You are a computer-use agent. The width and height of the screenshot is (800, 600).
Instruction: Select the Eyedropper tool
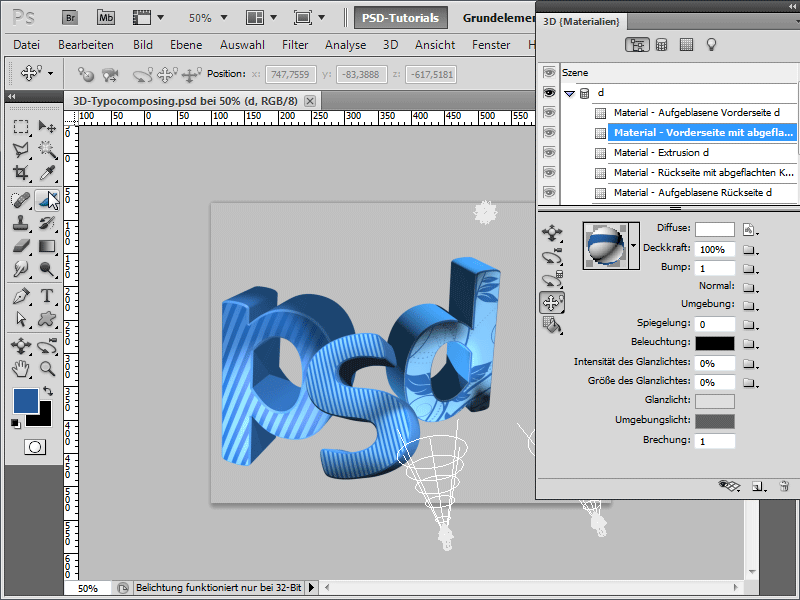(x=47, y=173)
